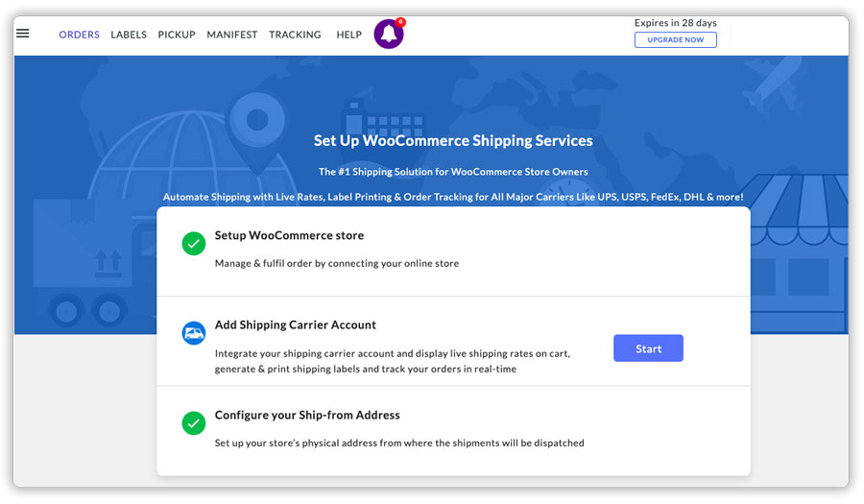Click the green checkmark for Setup WooCommerce store

point(193,244)
